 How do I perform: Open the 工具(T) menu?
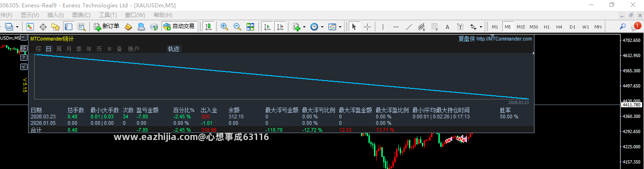[108, 15]
